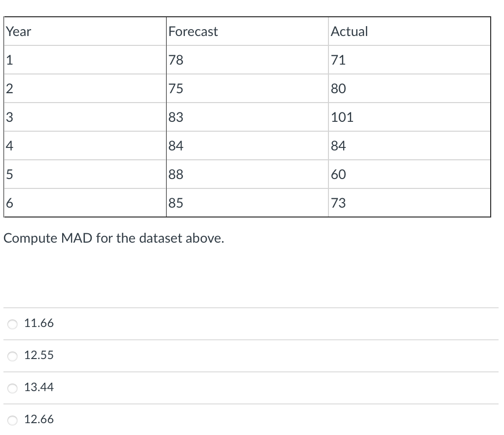Select the radio button for answer 12.66
The height and width of the screenshot is (435, 504).
click(12, 420)
